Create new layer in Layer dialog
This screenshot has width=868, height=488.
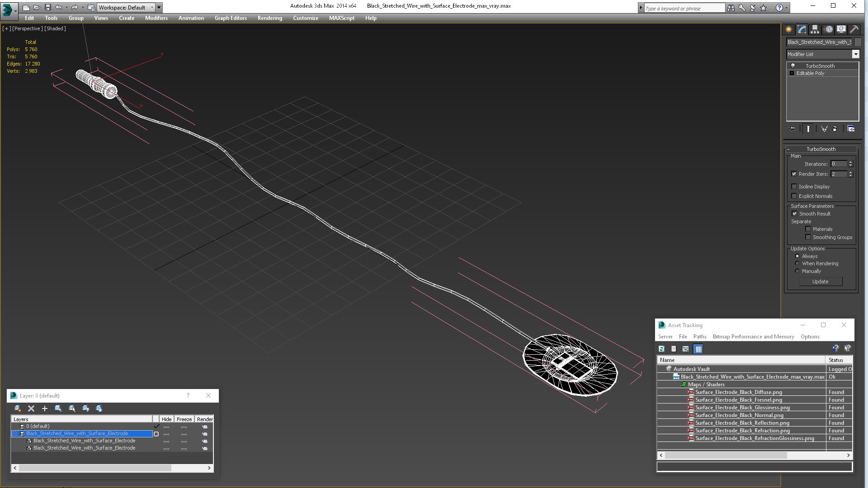[x=18, y=408]
